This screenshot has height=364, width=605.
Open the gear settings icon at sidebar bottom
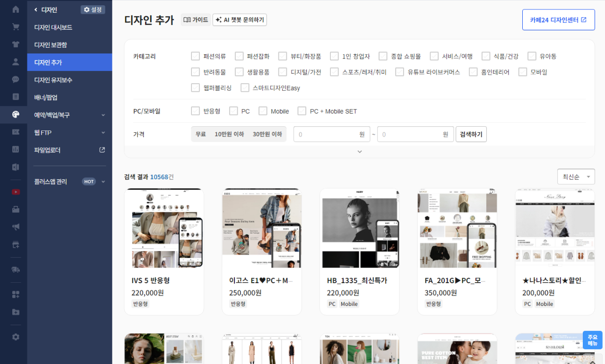point(16,337)
